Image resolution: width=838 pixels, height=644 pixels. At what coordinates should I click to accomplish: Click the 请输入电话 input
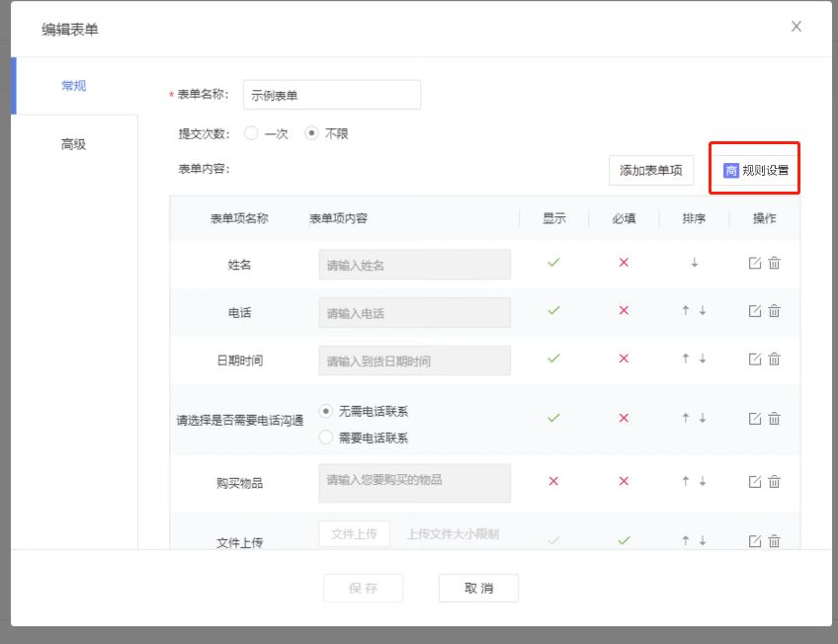point(414,312)
